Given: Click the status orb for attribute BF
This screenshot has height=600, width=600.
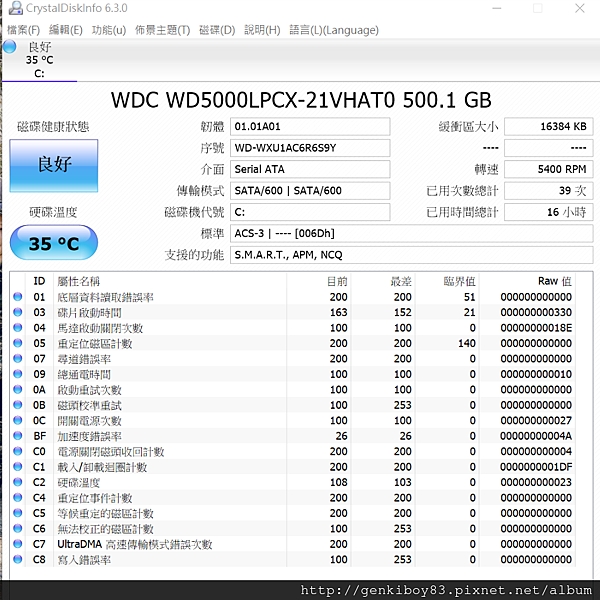Looking at the screenshot, I should pyautogui.click(x=18, y=435).
